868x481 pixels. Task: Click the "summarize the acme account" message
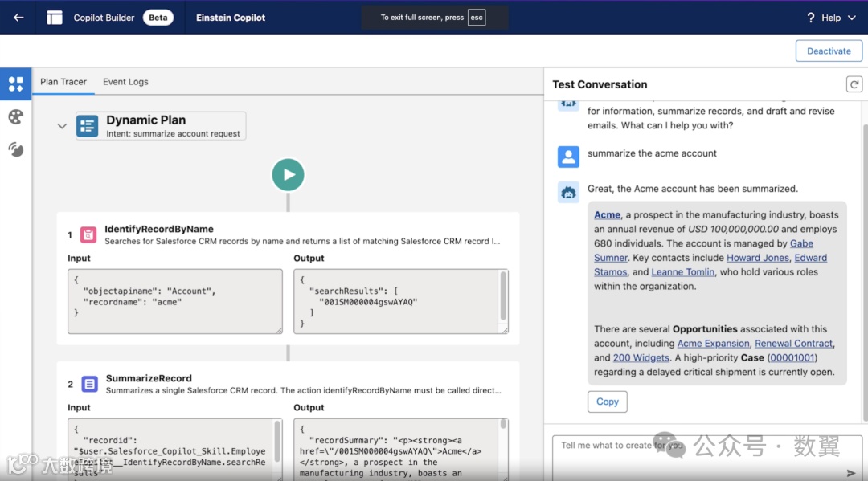652,153
